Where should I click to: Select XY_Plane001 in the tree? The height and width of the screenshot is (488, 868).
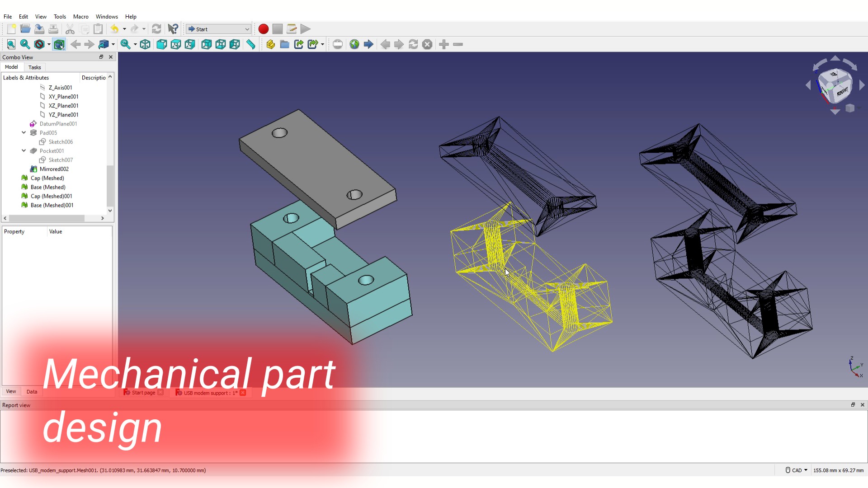(x=63, y=97)
